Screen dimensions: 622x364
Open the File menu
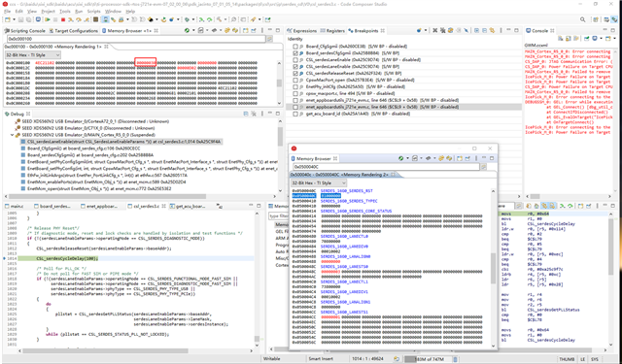tap(8, 12)
